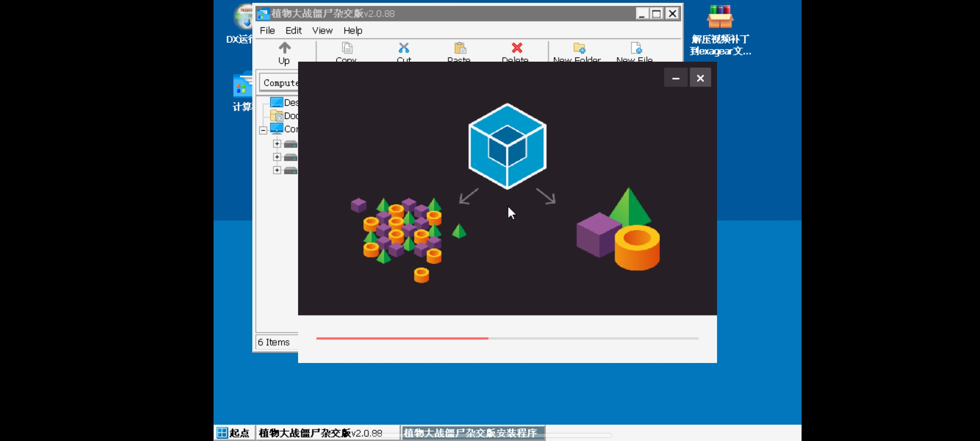Open the File menu
Image resolution: width=980 pixels, height=441 pixels.
(x=267, y=31)
